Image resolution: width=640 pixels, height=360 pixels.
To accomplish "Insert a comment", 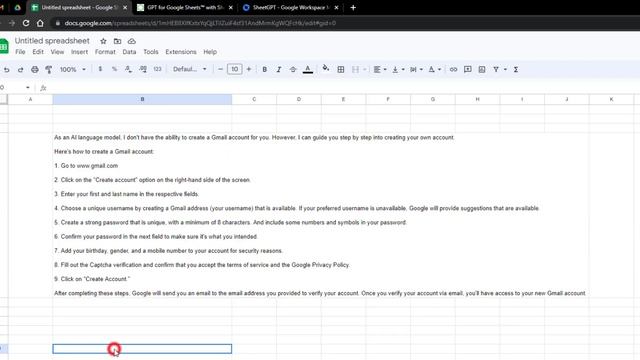I will tap(468, 70).
